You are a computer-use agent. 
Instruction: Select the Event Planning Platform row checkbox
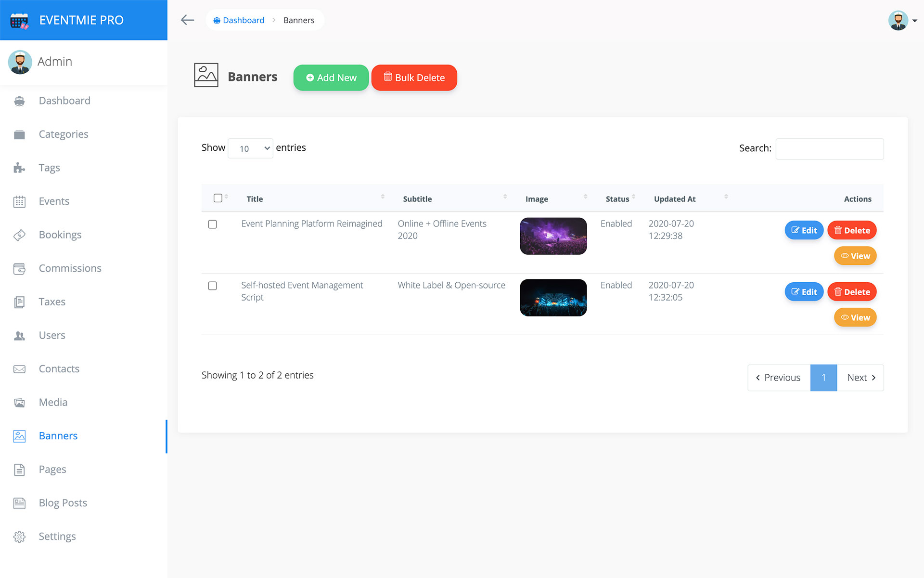[212, 224]
